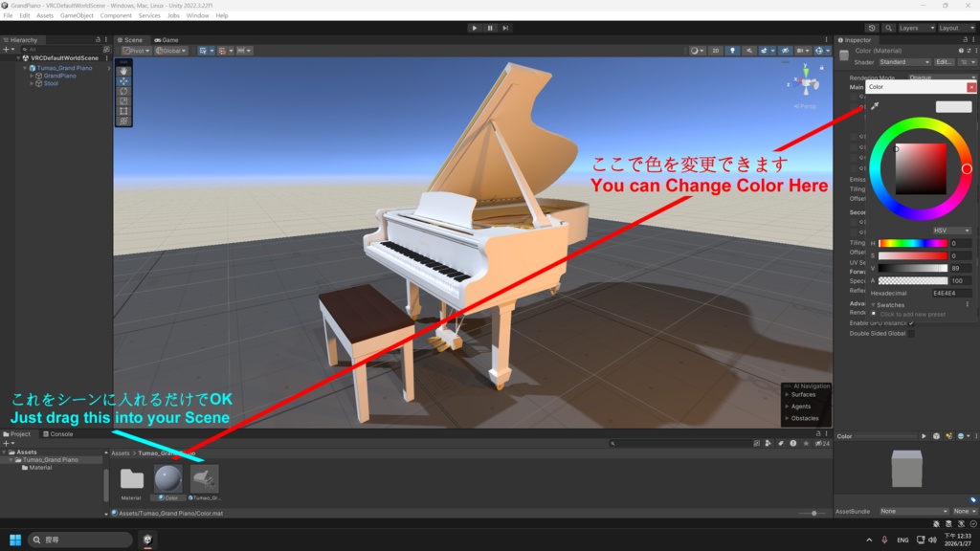
Task: Select the Rotate tool
Action: click(123, 90)
